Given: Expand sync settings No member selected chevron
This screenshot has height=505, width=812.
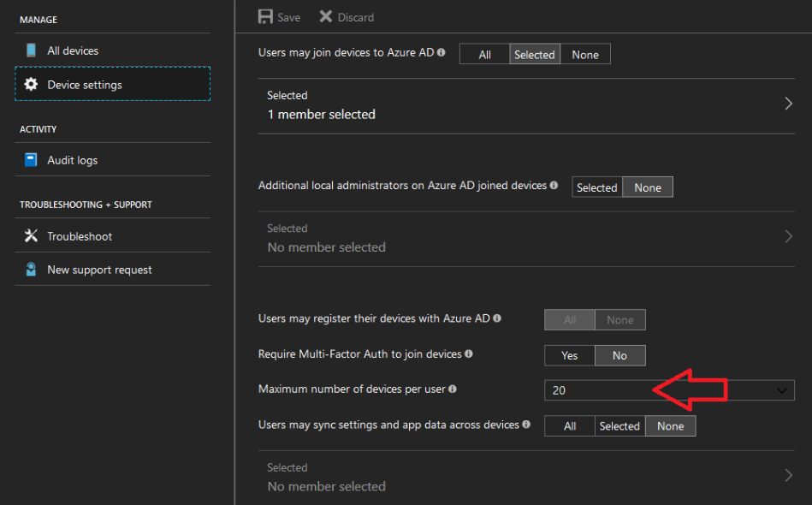Looking at the screenshot, I should click(788, 476).
